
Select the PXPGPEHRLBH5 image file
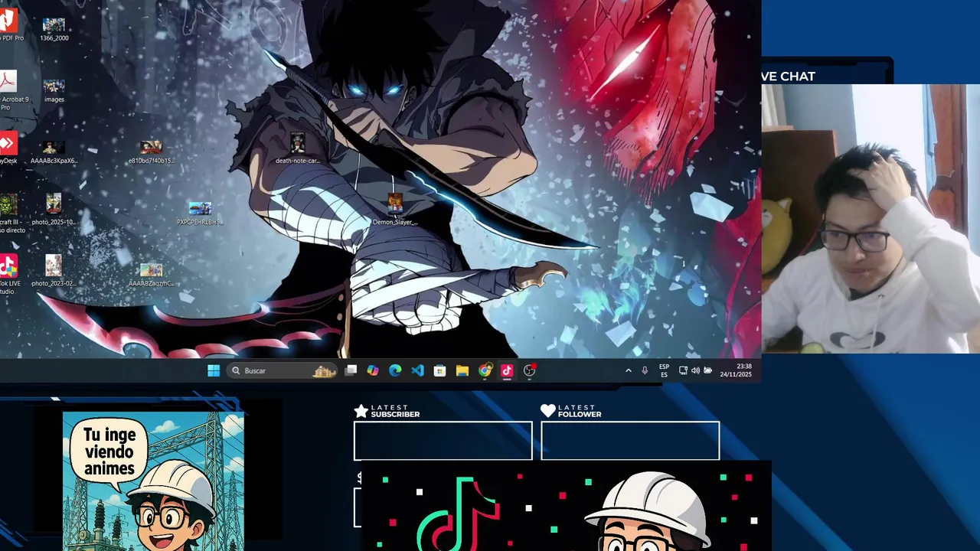click(200, 213)
